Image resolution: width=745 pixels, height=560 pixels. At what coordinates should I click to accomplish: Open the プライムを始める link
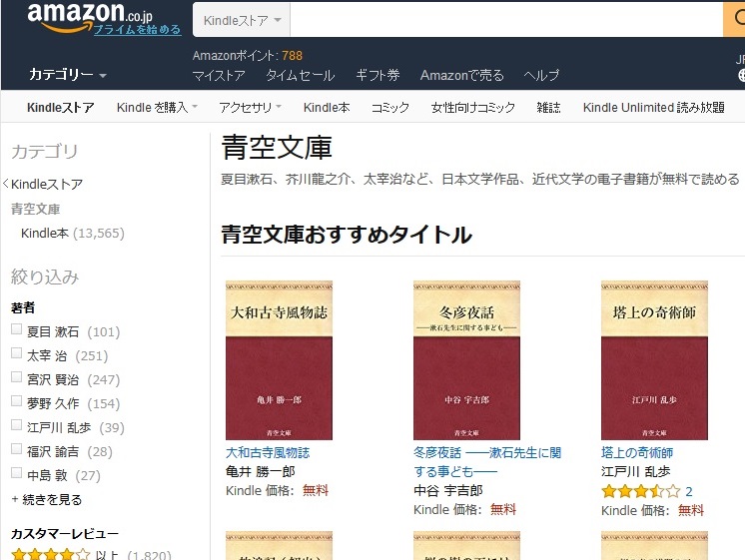pyautogui.click(x=137, y=30)
